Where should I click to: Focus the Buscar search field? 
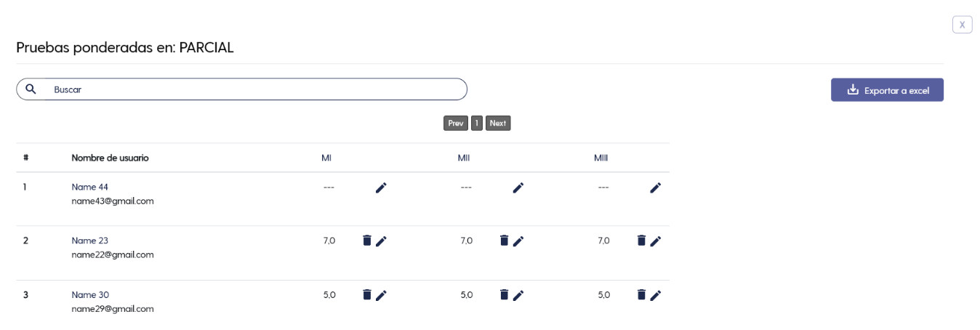(241, 89)
